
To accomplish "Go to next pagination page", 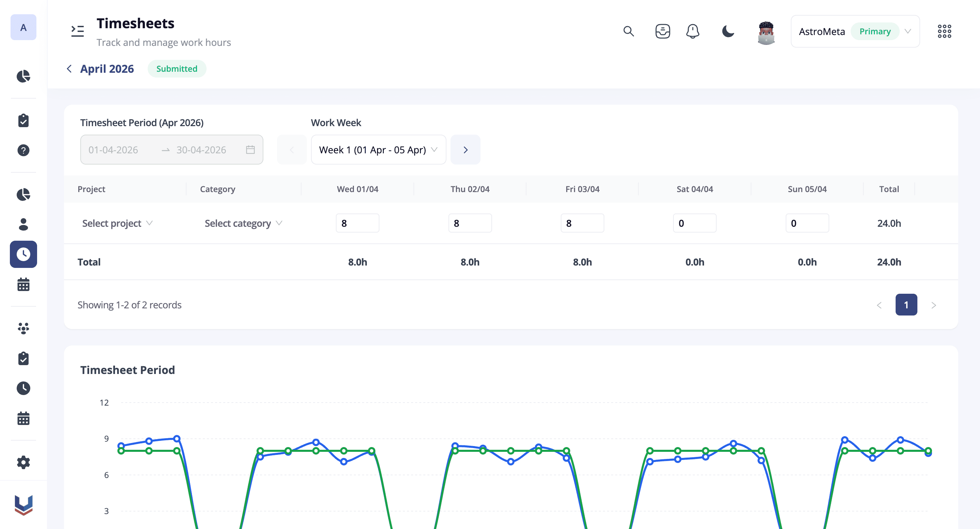I will (934, 305).
